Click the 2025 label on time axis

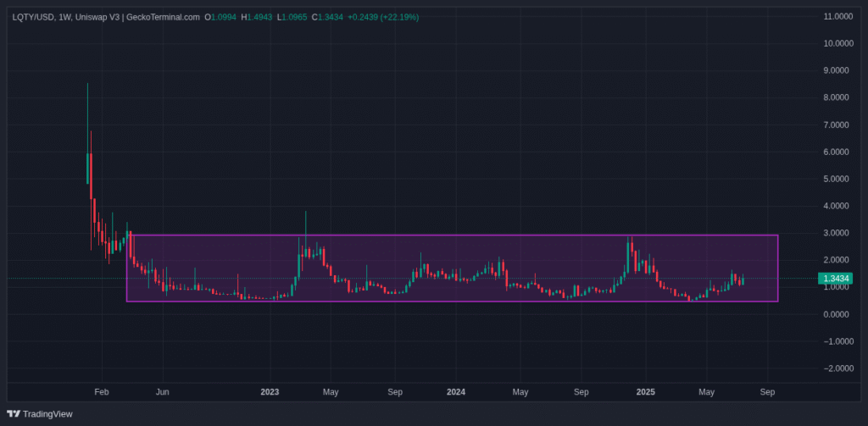645,391
